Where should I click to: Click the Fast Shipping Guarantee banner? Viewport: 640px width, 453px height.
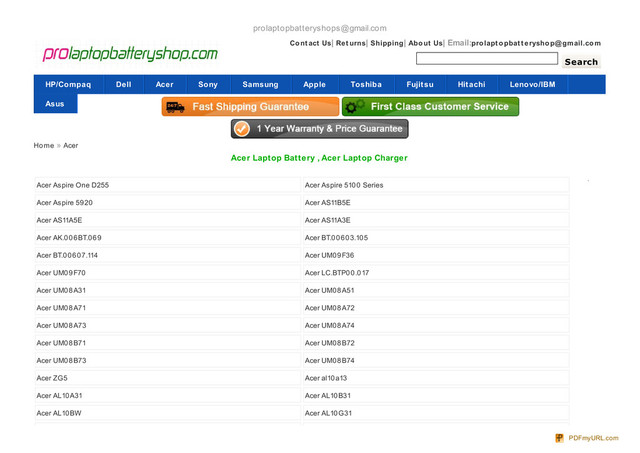point(250,107)
